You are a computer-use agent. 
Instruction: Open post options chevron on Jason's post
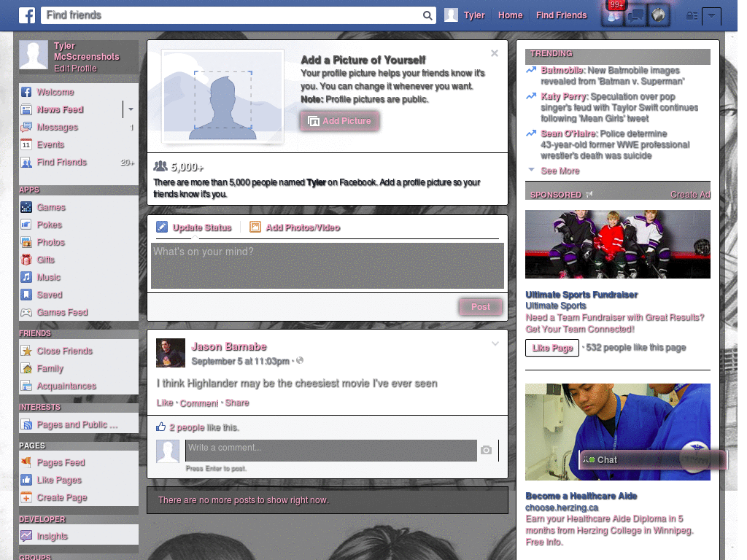click(495, 343)
